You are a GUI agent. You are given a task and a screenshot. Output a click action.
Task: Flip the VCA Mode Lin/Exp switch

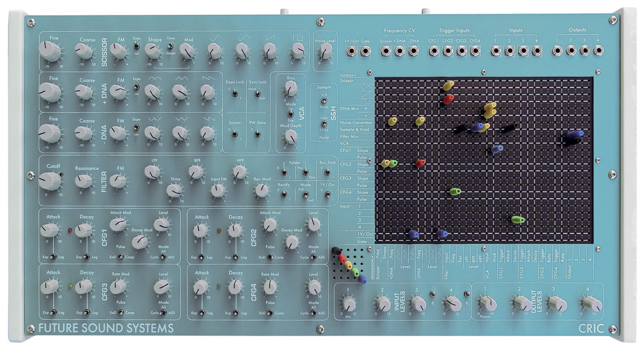click(x=291, y=114)
